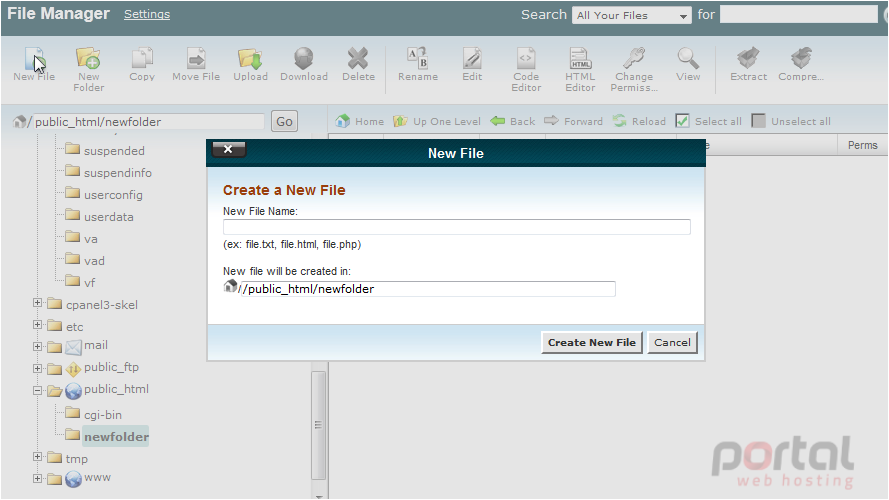Select the vad folder
The image size is (889, 500).
tap(94, 261)
